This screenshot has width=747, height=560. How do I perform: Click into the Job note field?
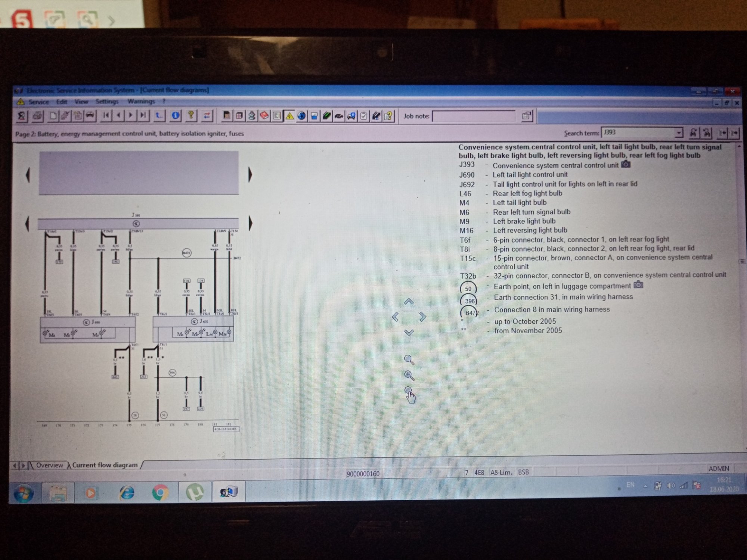coord(473,116)
